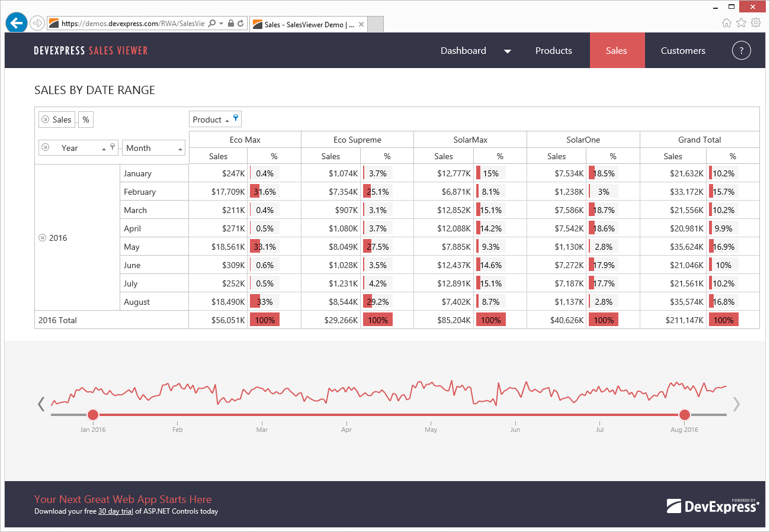This screenshot has width=770, height=532.
Task: Open browser tools gear icon
Action: (x=756, y=23)
